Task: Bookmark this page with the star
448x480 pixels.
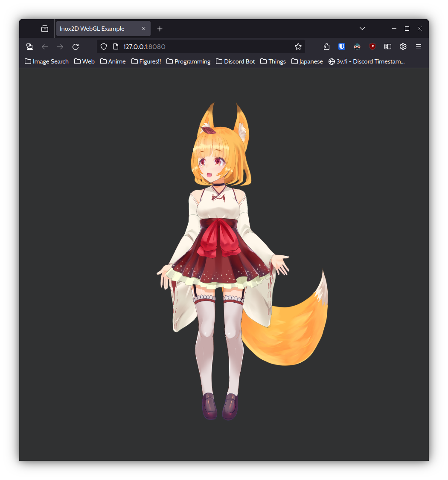Action: [298, 46]
